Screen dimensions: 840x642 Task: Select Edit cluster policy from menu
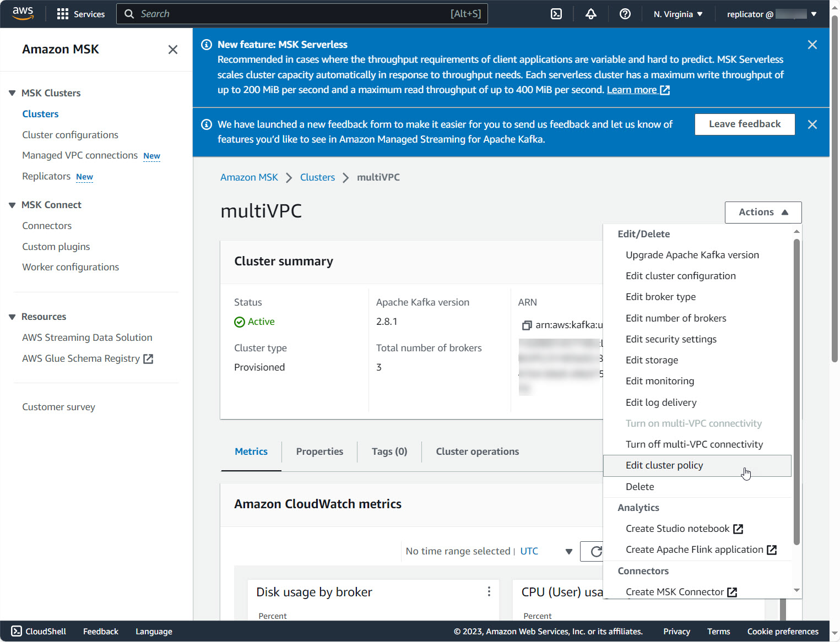coord(664,465)
